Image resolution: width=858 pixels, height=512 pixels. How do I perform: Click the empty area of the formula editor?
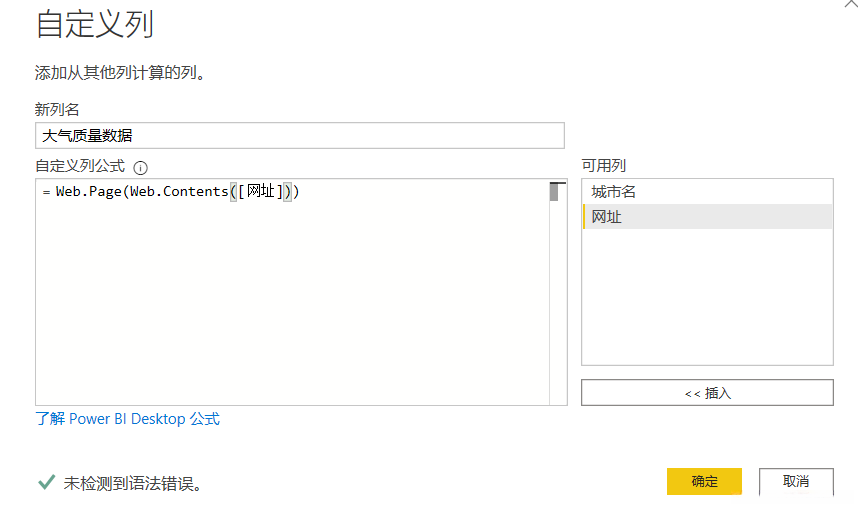(x=290, y=300)
